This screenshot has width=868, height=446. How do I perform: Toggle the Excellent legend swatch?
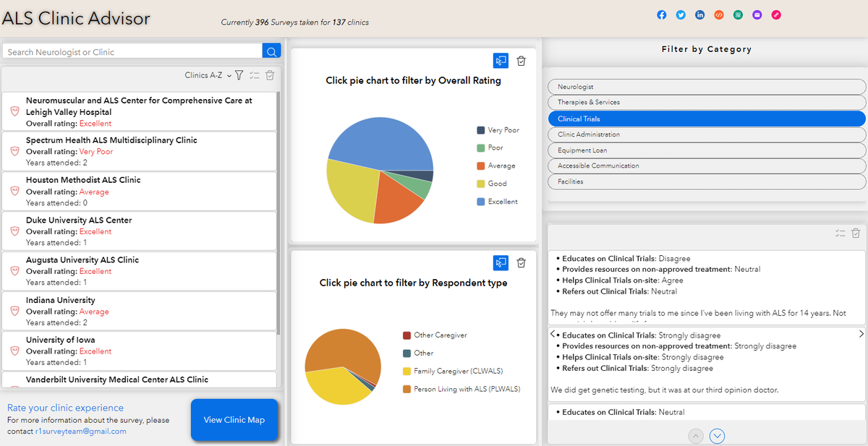481,202
